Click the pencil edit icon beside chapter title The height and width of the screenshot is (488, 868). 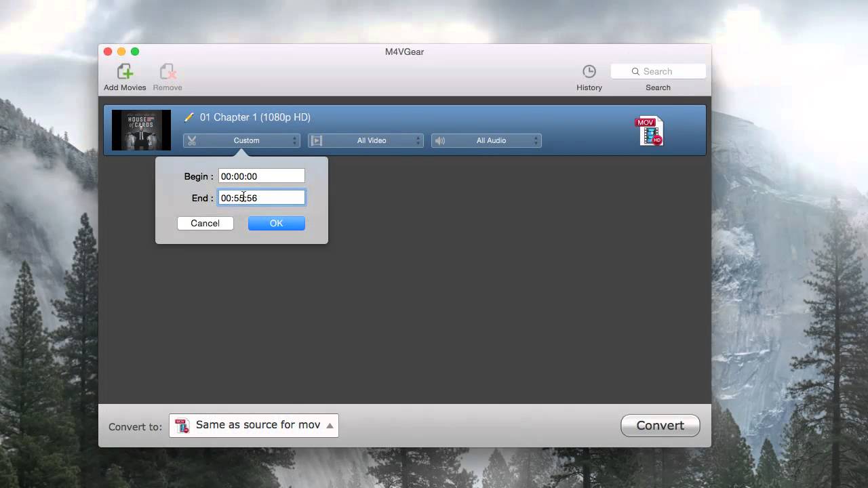coord(189,117)
